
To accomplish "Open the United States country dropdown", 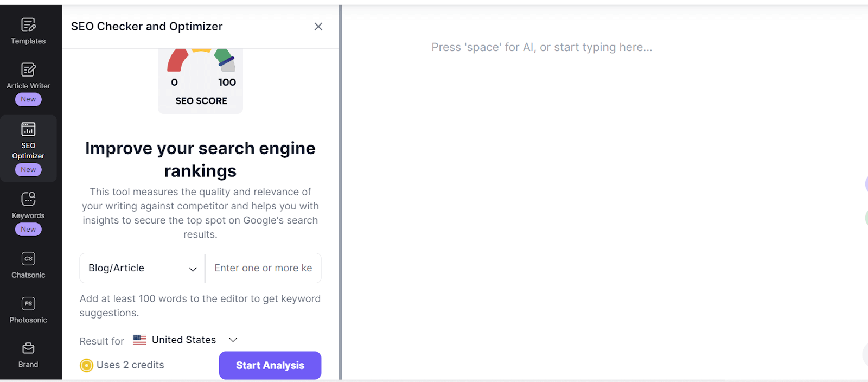I will click(x=184, y=340).
